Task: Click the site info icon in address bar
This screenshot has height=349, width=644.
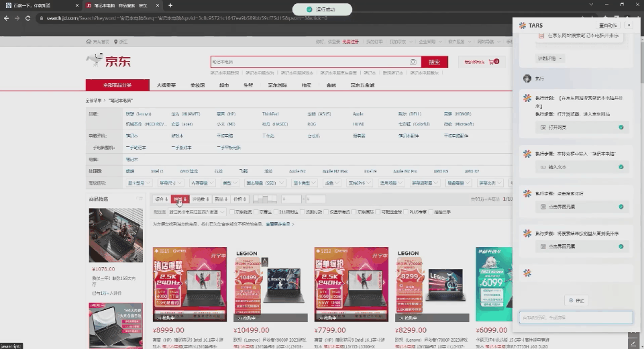Action: (41, 18)
